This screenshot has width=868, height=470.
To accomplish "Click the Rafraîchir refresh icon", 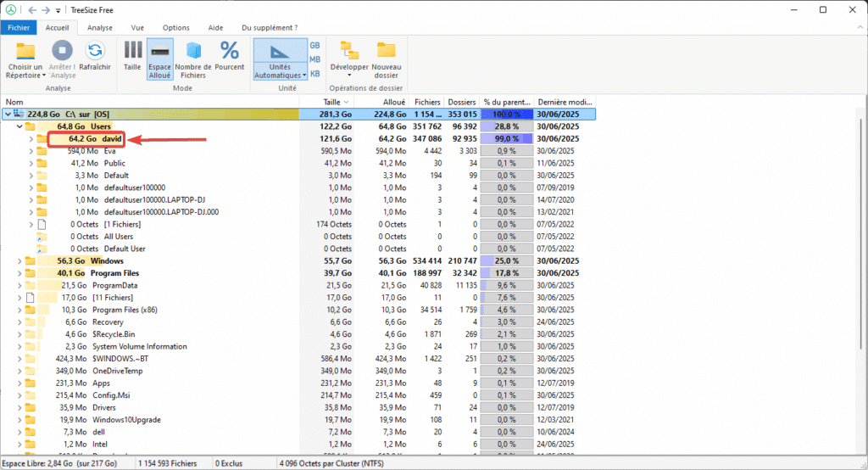I will pyautogui.click(x=95, y=50).
